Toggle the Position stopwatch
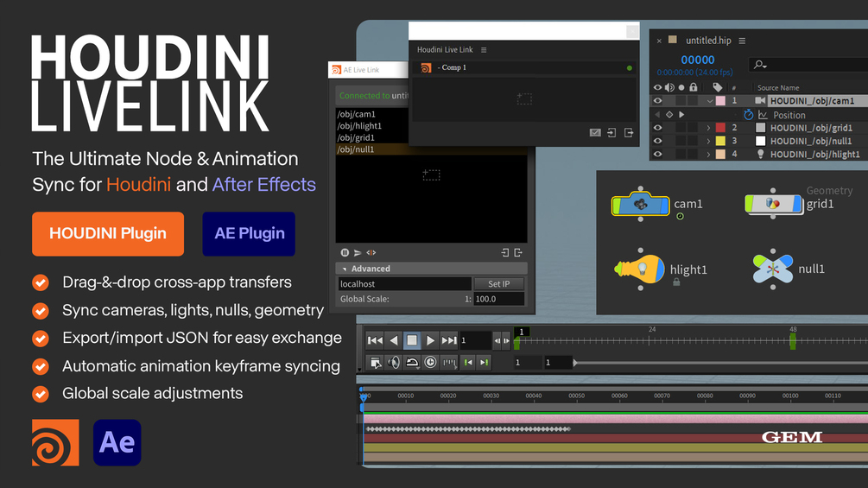The width and height of the screenshot is (868, 488). [x=749, y=115]
